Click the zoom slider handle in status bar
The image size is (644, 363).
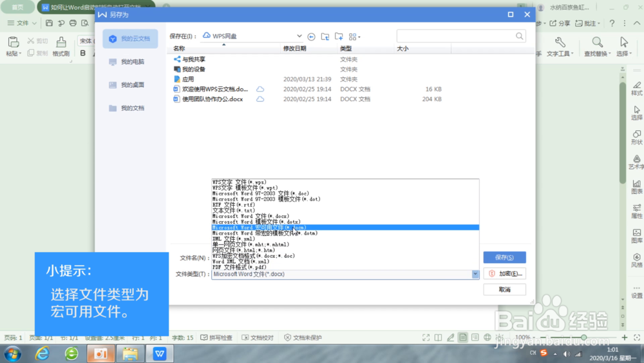[583, 337]
